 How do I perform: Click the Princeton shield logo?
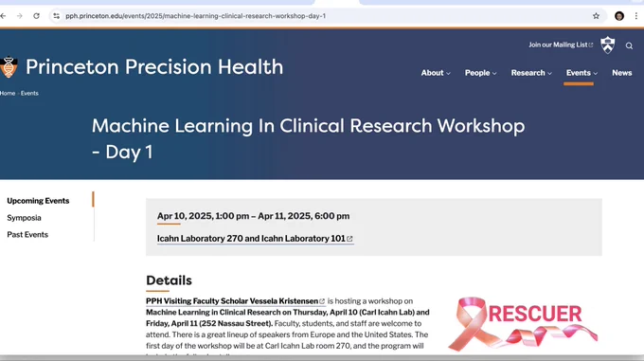tap(608, 45)
